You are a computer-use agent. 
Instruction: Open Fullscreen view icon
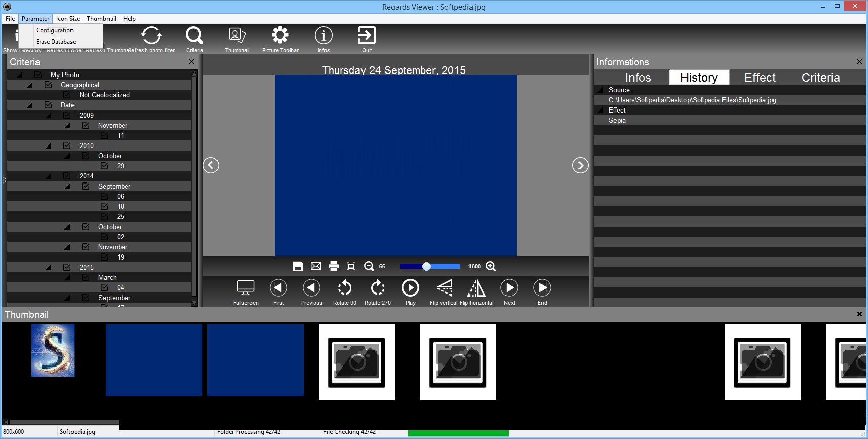tap(245, 288)
